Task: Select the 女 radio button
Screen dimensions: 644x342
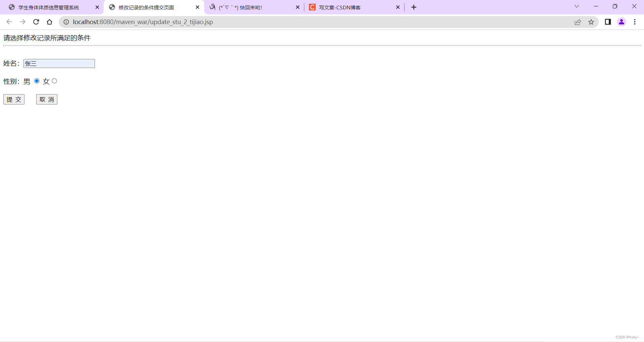Action: click(x=54, y=81)
